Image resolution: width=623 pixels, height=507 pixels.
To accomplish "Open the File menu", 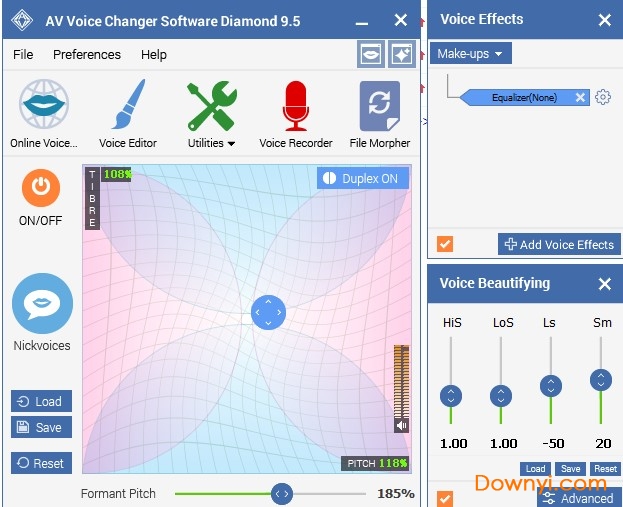I will coord(23,55).
